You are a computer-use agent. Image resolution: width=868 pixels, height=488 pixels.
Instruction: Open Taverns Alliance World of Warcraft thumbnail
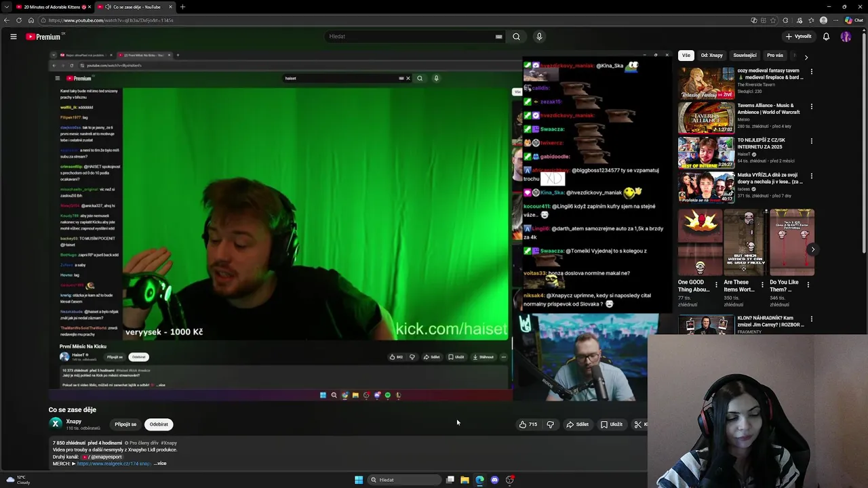[706, 118]
